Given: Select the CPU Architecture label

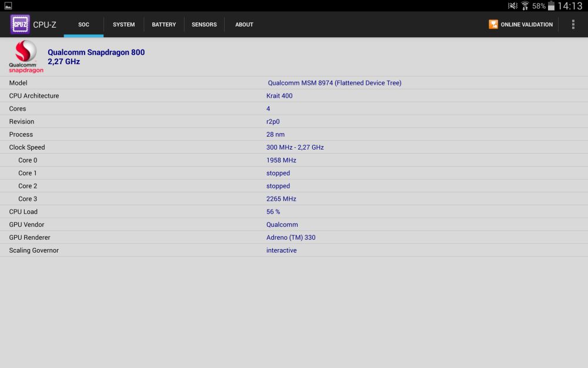Looking at the screenshot, I should pyautogui.click(x=34, y=96).
